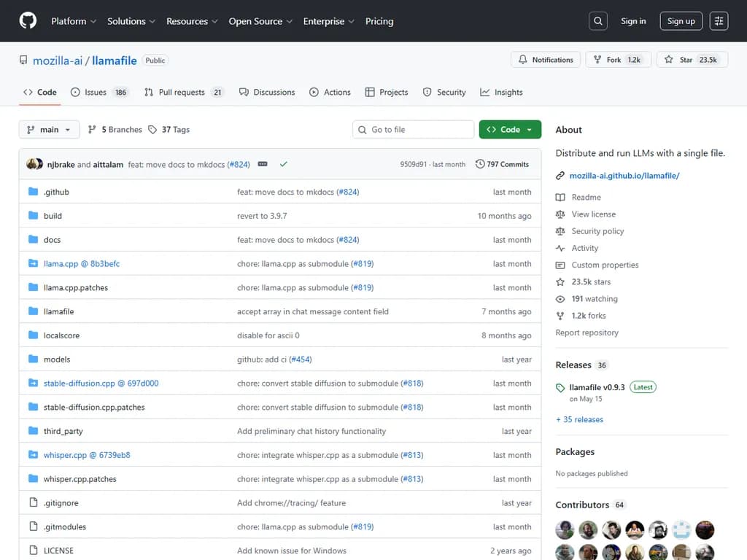Click the Go to file search field
The image size is (747, 560).
pyautogui.click(x=413, y=129)
